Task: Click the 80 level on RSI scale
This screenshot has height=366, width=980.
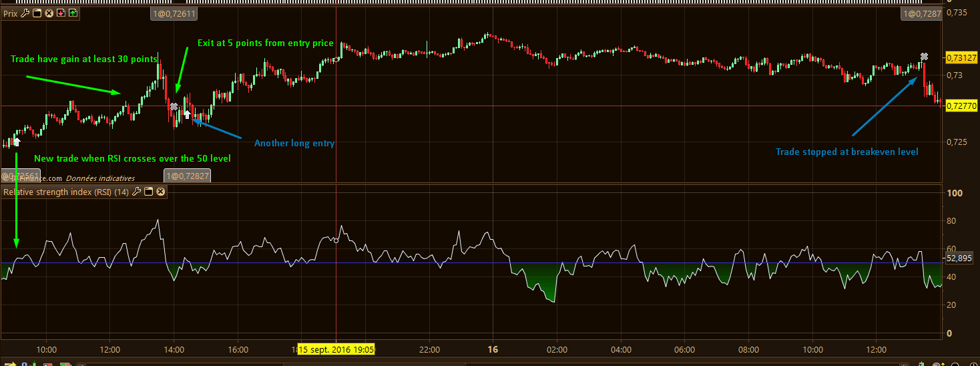Action: (953, 221)
